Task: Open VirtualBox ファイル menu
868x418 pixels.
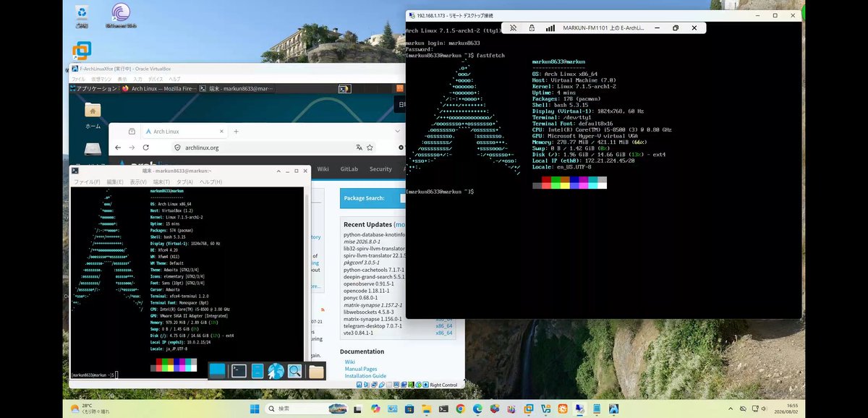Action: 77,79
